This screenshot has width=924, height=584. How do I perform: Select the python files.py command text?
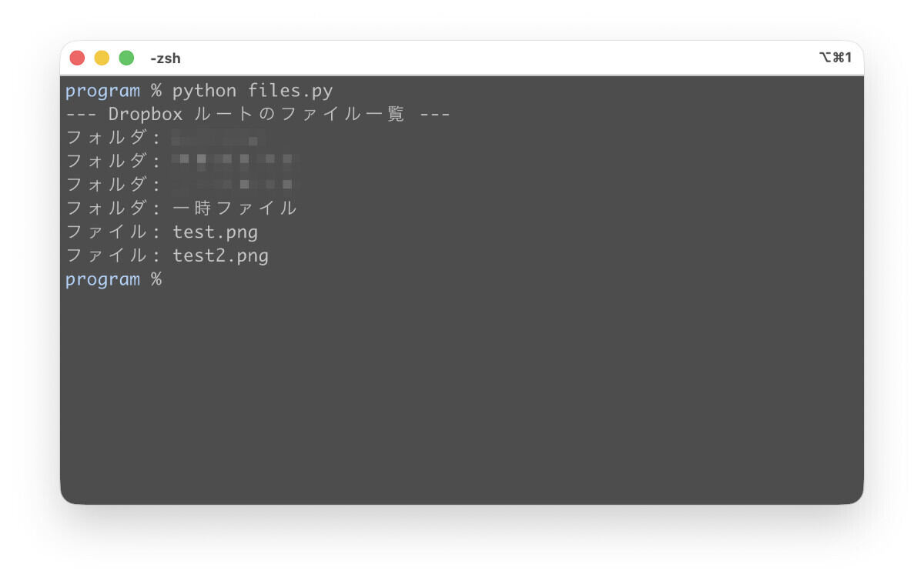[x=254, y=91]
